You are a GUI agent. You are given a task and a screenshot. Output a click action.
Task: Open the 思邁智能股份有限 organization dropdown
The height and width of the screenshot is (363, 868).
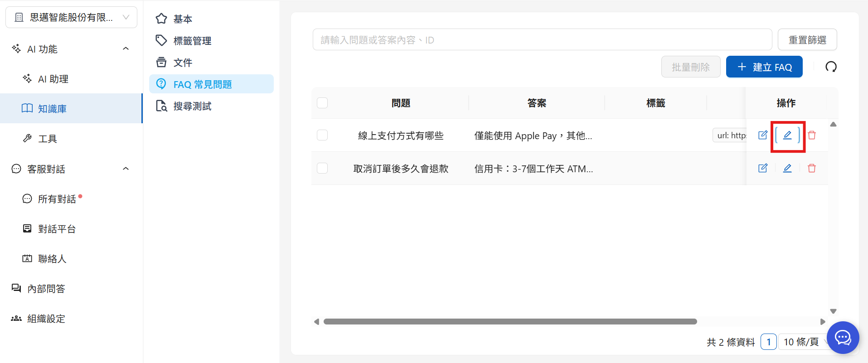71,17
